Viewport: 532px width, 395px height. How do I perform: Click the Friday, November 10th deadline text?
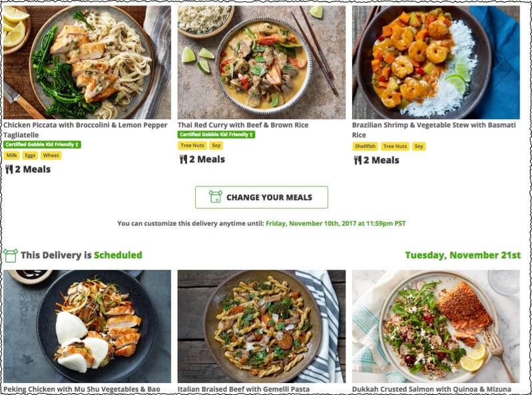(336, 223)
